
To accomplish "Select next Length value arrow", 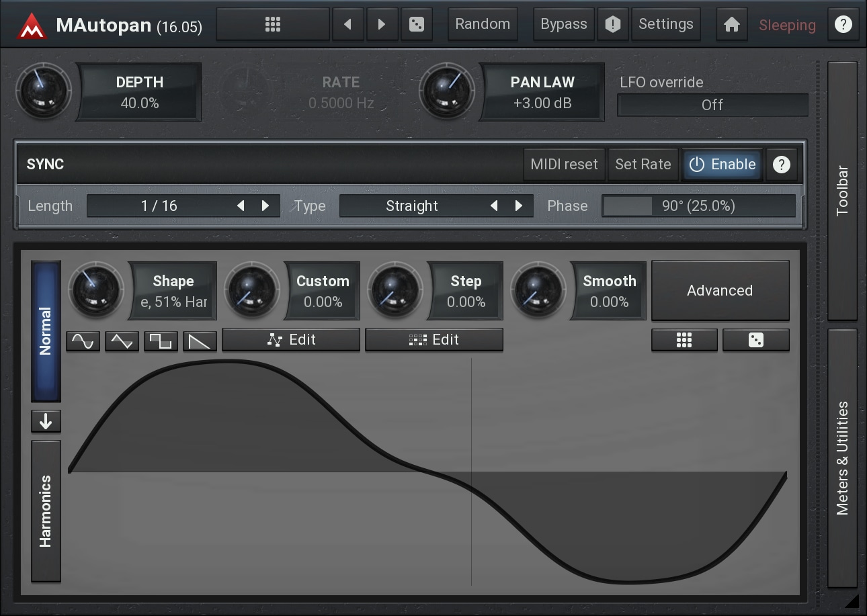I will pyautogui.click(x=265, y=206).
